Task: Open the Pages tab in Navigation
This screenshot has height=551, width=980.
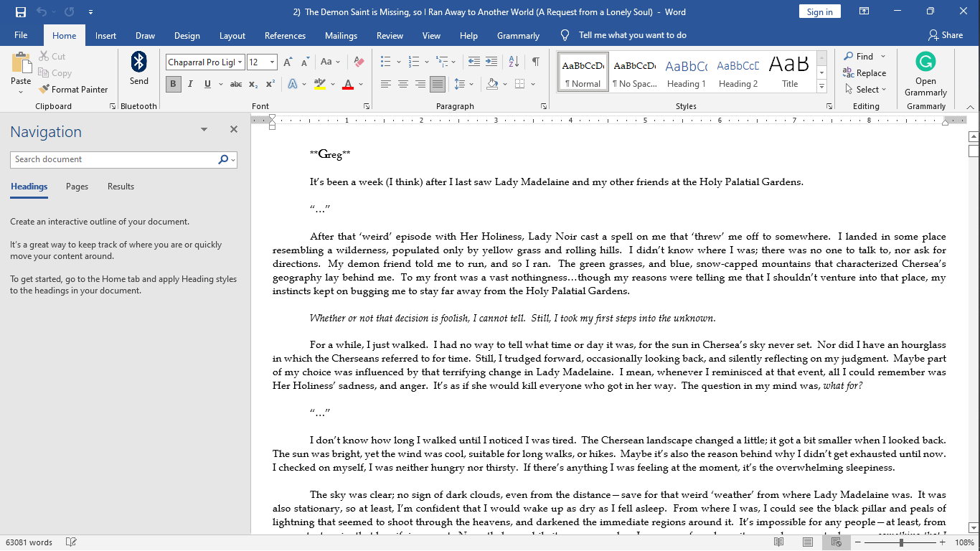Action: point(77,187)
